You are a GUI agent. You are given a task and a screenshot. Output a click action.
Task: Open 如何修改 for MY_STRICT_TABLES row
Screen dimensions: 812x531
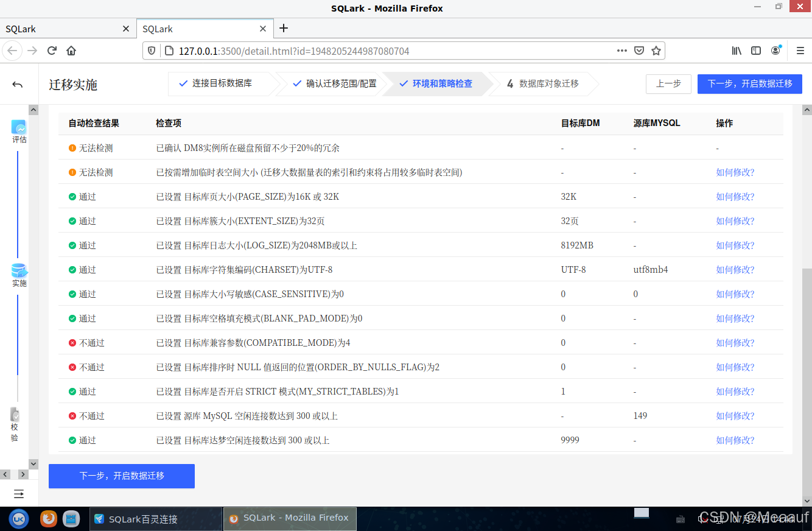click(x=735, y=392)
